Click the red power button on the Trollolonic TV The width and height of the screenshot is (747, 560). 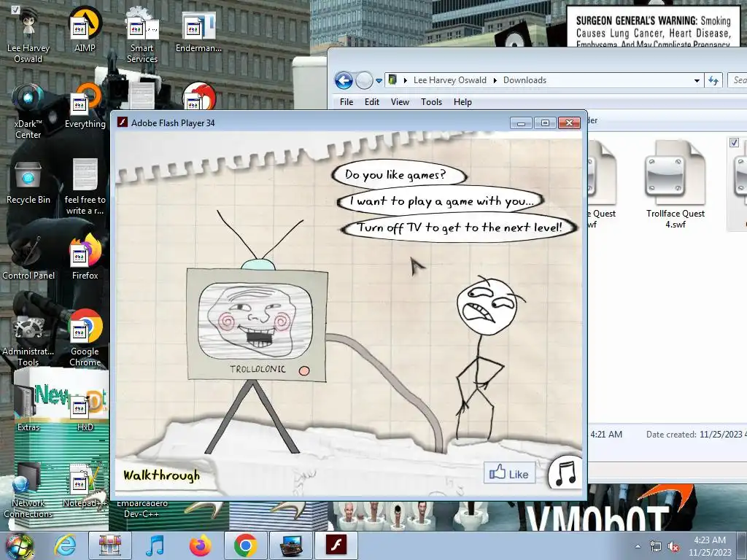point(304,370)
